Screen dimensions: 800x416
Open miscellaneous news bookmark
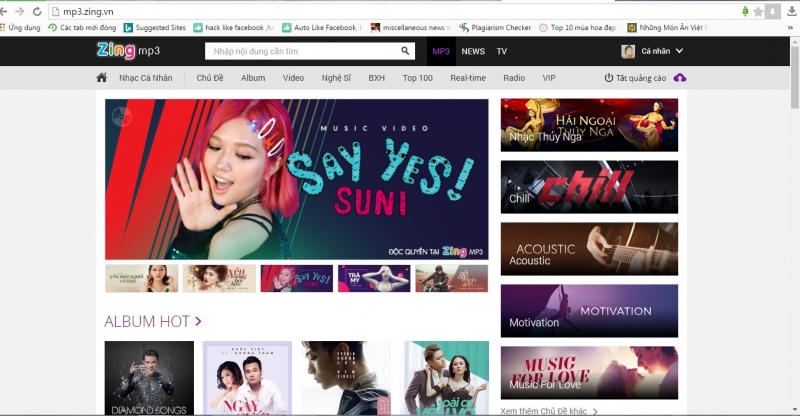click(x=411, y=28)
